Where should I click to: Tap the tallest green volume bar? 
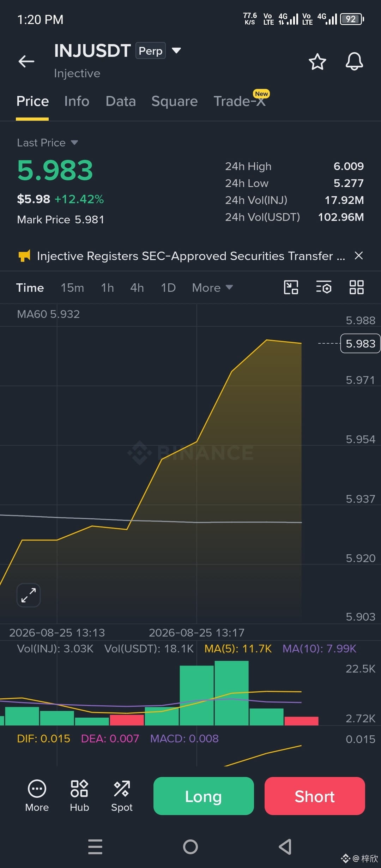coord(231,693)
